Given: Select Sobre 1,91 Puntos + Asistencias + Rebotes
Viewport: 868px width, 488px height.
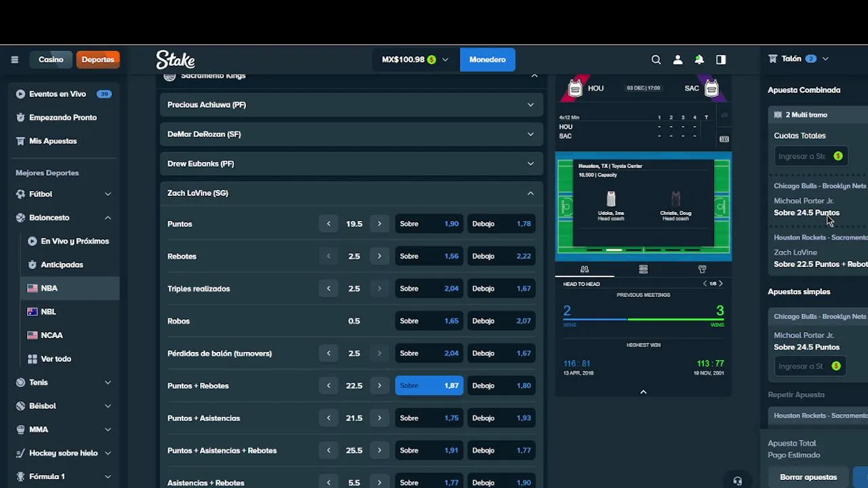Looking at the screenshot, I should [429, 451].
